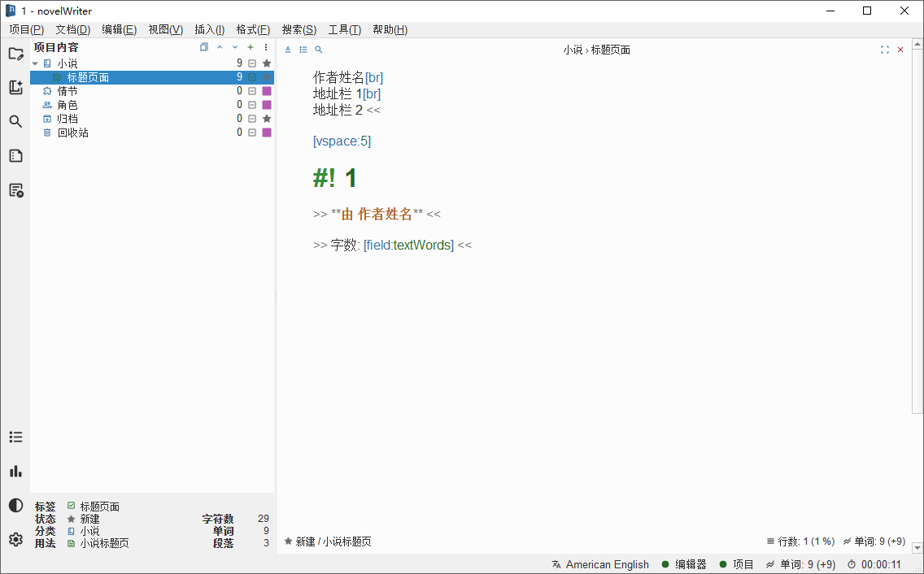Open the 工具 menu
This screenshot has height=574, width=924.
point(344,29)
